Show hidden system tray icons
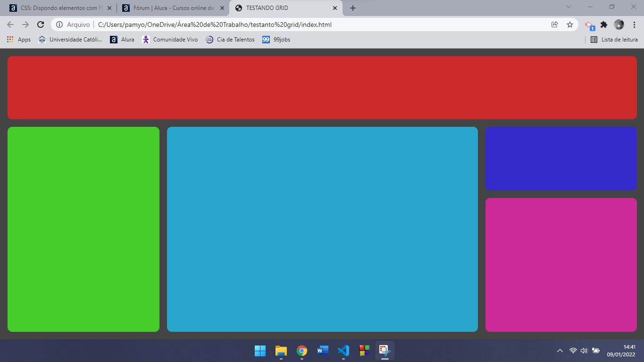 560,351
